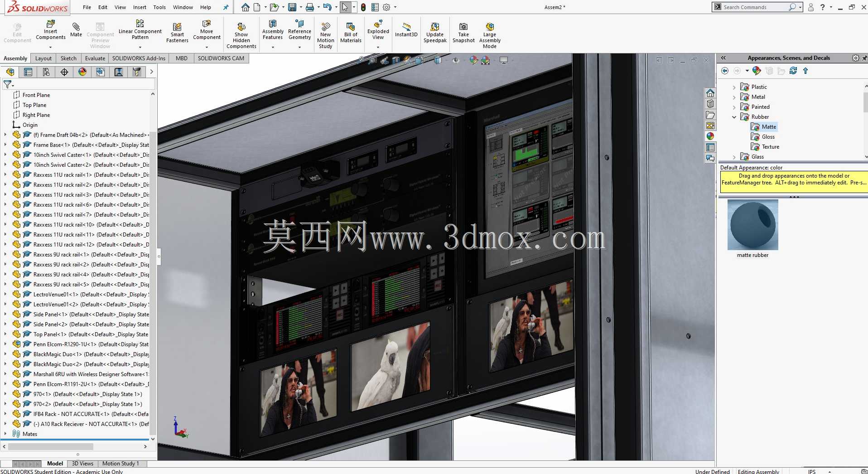Click the Home icon in quick toolbar
868x474 pixels.
coord(245,7)
